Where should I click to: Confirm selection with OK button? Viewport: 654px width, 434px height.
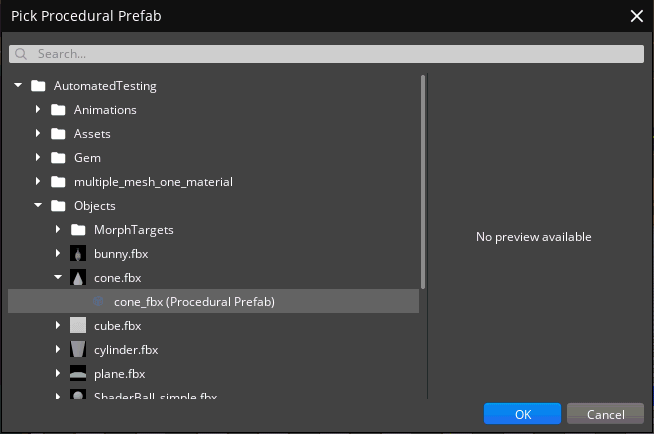tap(522, 414)
